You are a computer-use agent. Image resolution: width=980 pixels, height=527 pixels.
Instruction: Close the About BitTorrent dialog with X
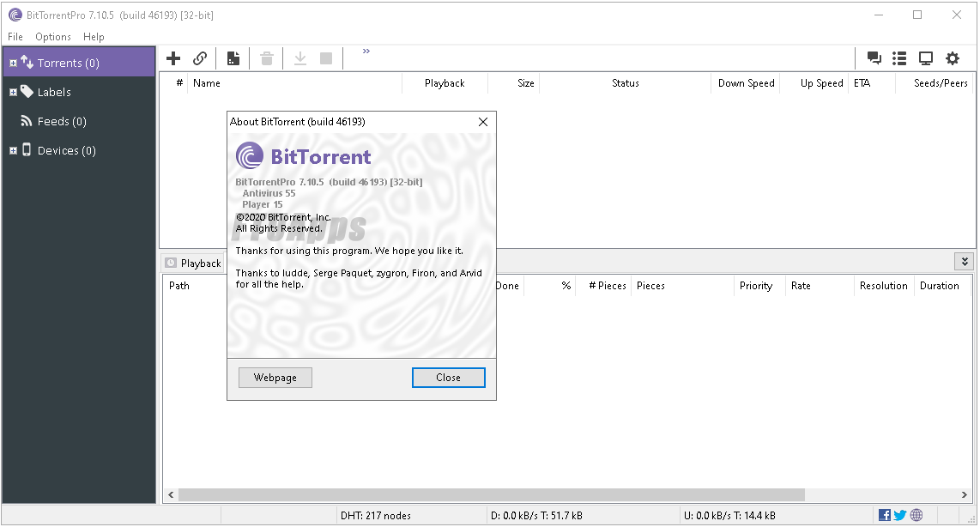tap(483, 122)
